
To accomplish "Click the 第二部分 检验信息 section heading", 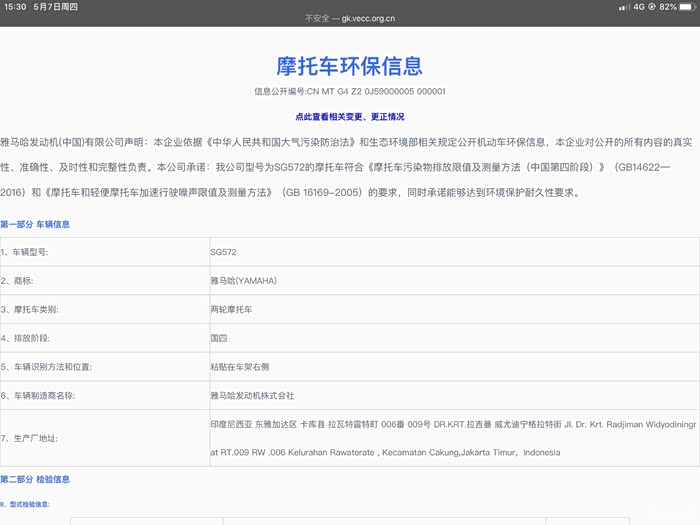I will pos(35,480).
